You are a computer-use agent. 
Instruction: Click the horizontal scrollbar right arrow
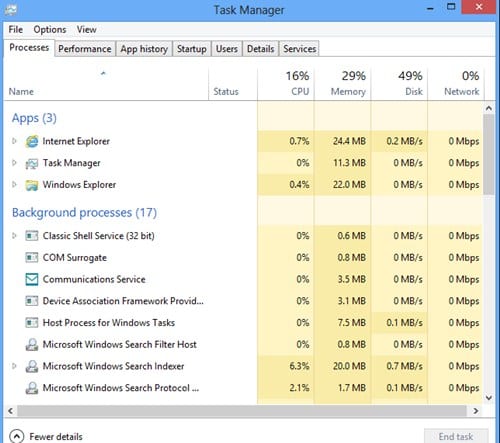476,411
